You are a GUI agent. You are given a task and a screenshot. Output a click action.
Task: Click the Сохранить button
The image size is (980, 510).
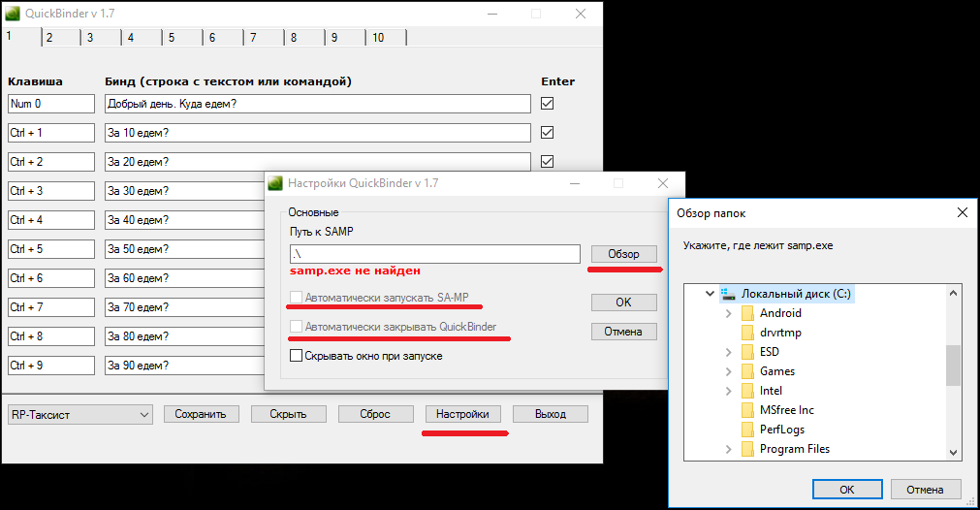(201, 414)
